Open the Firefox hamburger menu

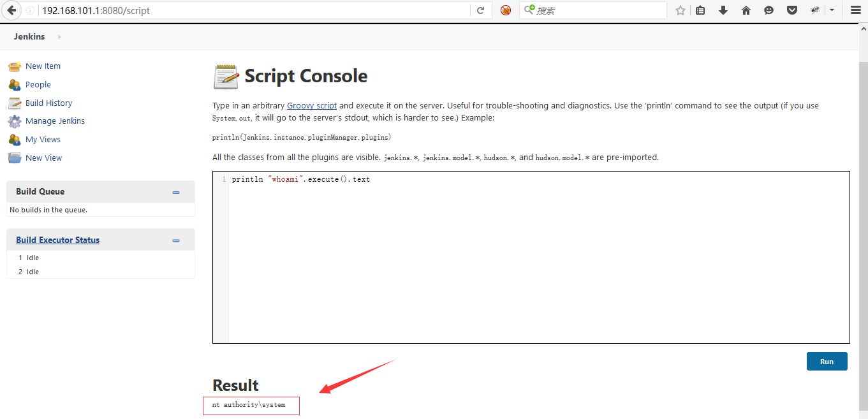[855, 10]
